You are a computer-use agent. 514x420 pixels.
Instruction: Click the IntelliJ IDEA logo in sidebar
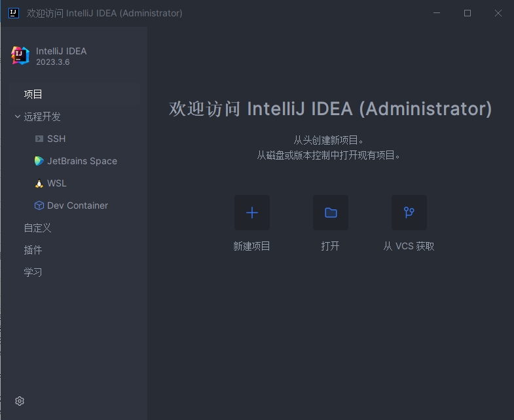pyautogui.click(x=20, y=56)
